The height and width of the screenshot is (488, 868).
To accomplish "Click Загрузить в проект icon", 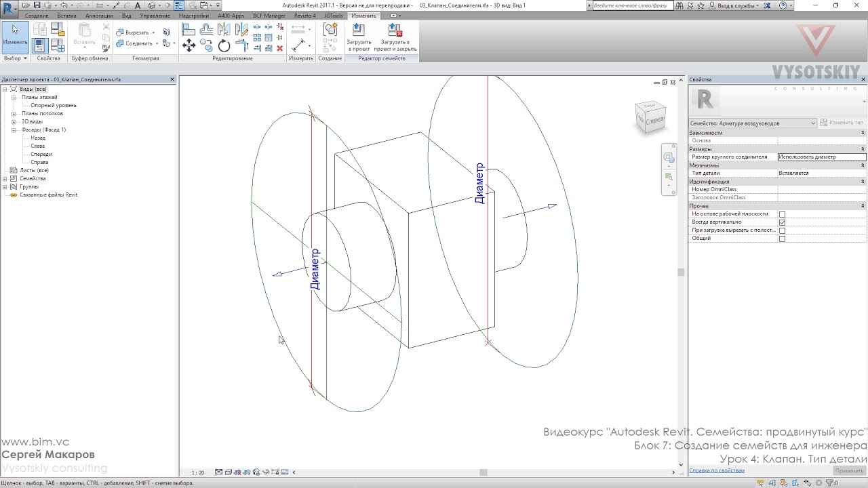I will coord(359,37).
